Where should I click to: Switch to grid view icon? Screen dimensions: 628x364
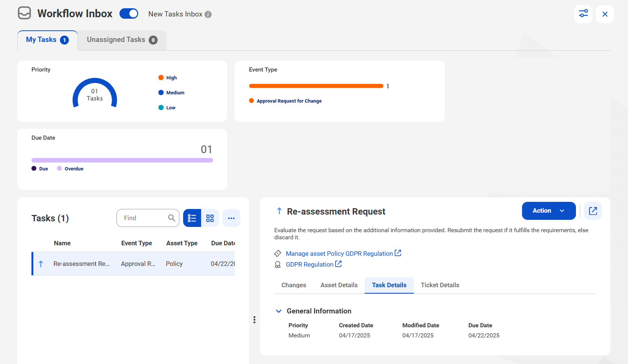210,218
